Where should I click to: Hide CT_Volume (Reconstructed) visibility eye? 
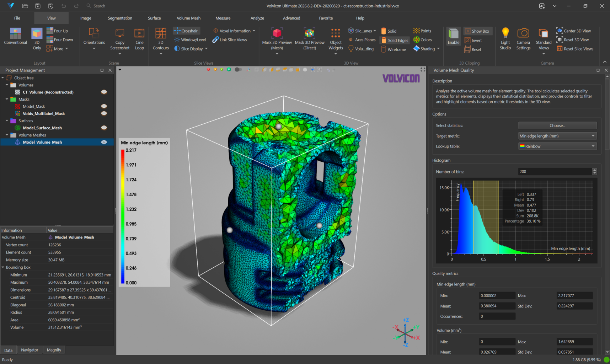104,92
